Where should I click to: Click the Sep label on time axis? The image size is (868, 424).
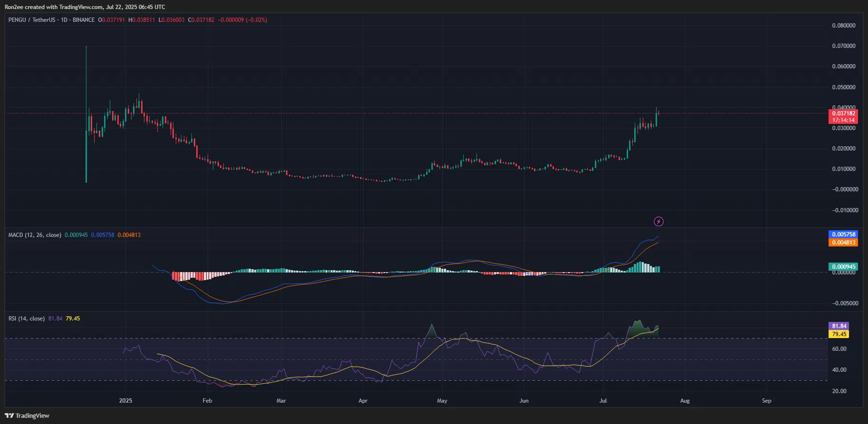[766, 401]
